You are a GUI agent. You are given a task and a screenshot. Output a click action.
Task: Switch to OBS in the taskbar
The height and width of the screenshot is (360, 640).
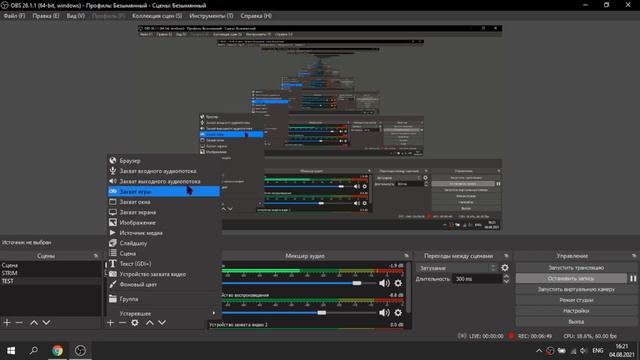(x=80, y=351)
